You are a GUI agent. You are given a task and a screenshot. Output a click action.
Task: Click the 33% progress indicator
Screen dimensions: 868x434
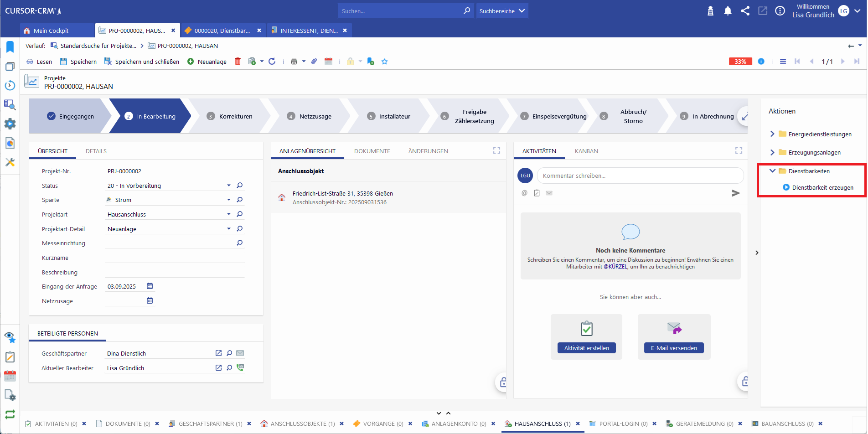[x=740, y=62]
